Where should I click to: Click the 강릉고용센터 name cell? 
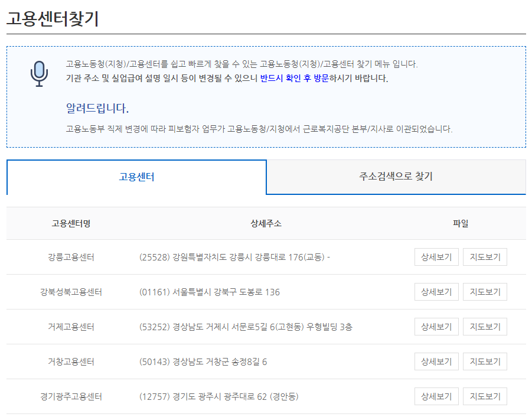coord(71,257)
